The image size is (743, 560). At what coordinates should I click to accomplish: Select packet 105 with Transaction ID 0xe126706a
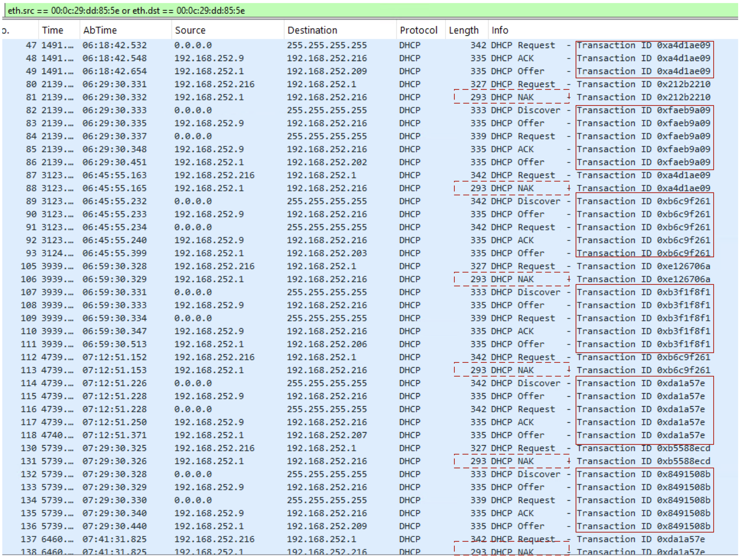point(370,266)
